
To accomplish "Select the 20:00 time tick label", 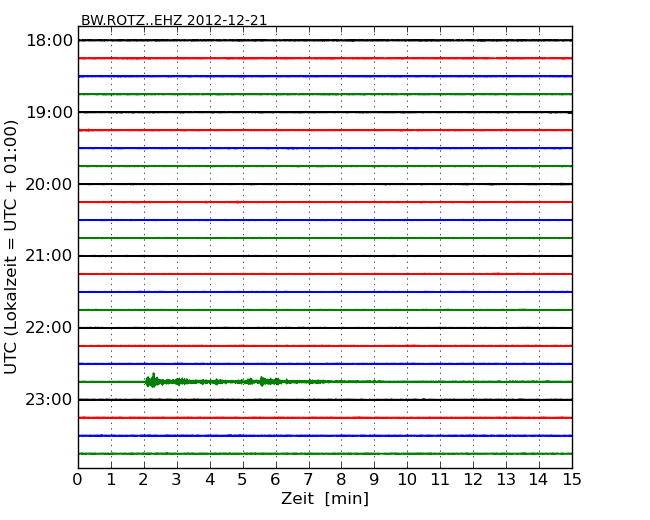I will (49, 184).
